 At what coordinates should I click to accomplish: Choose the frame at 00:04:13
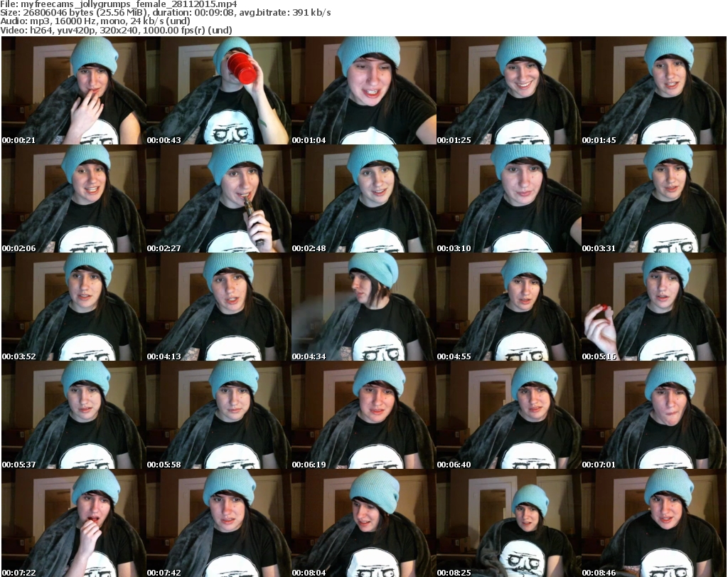(219, 307)
